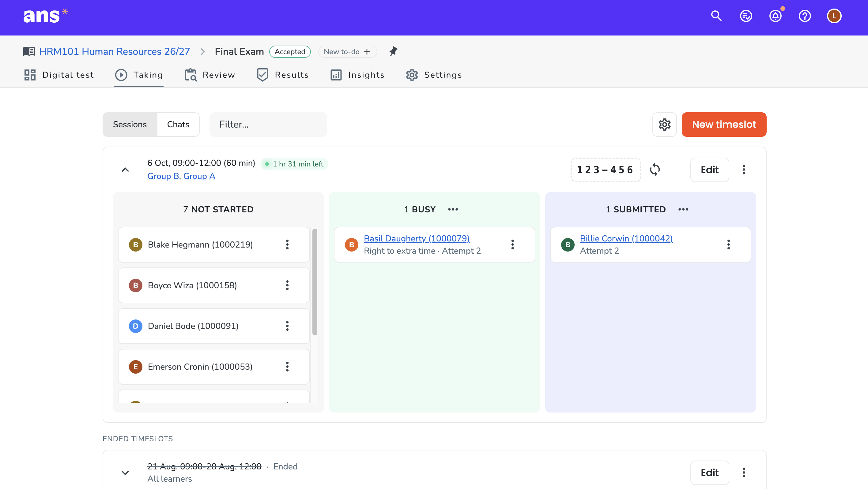Open Daniel Bode's three-dot menu

tap(287, 326)
